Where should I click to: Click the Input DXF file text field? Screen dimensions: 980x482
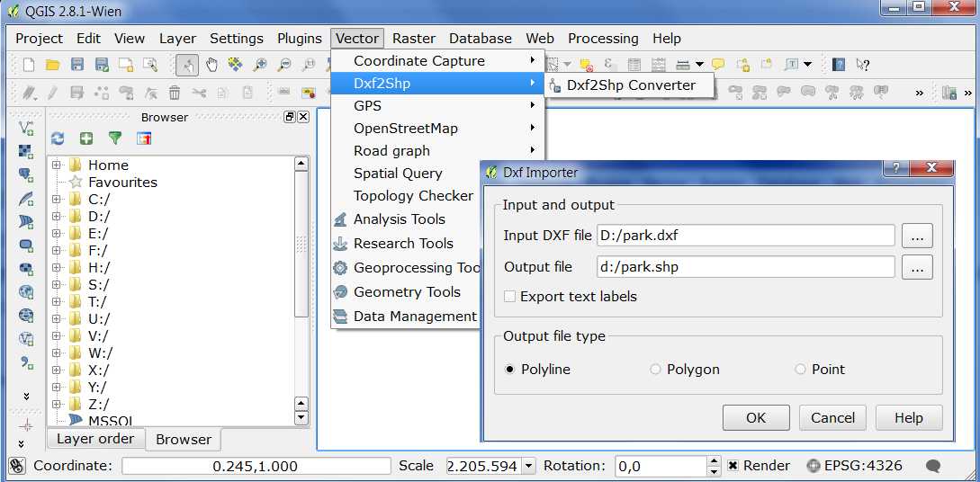[746, 236]
